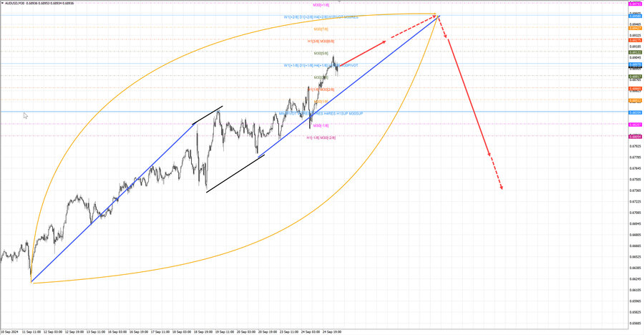This screenshot has width=644, height=335.
Task: Click the 18 Sep 03:00 time label
Action: coord(182,331)
